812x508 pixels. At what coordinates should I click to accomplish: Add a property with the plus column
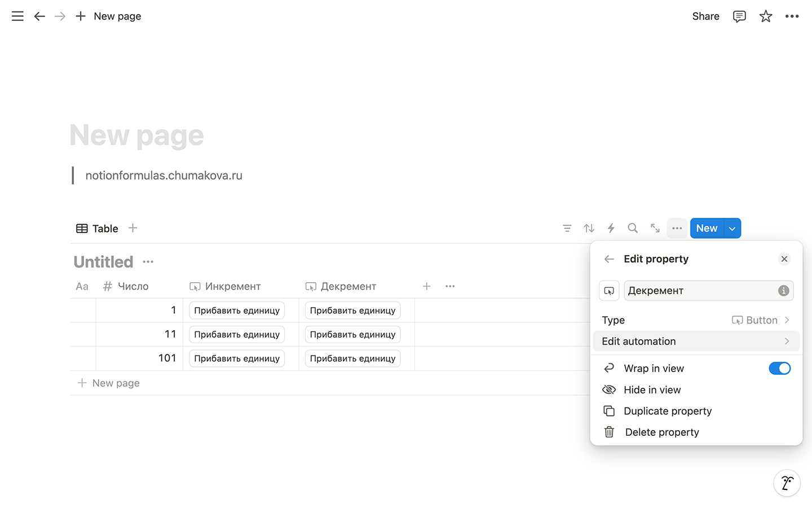click(x=427, y=287)
